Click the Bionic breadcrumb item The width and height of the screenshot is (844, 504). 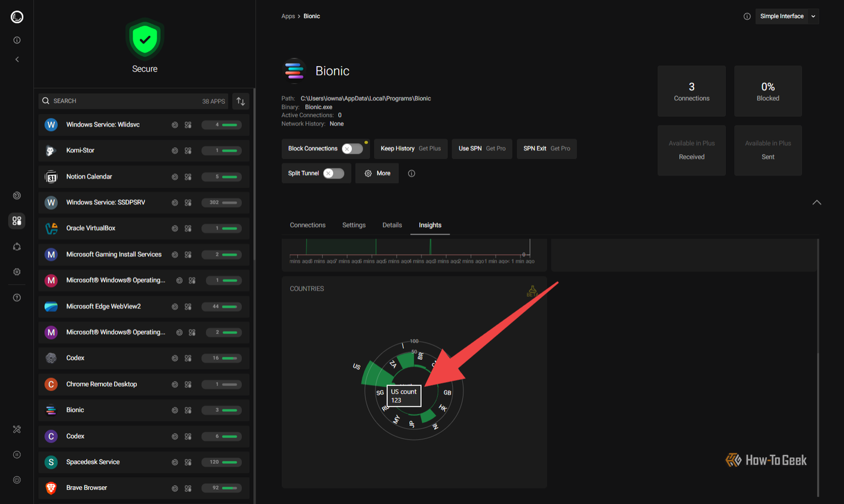click(312, 16)
